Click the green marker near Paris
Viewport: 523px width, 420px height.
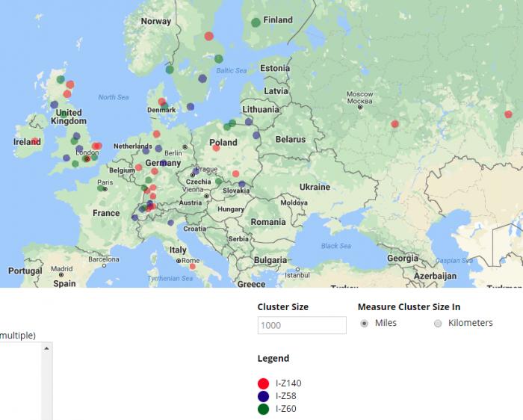tap(100, 188)
